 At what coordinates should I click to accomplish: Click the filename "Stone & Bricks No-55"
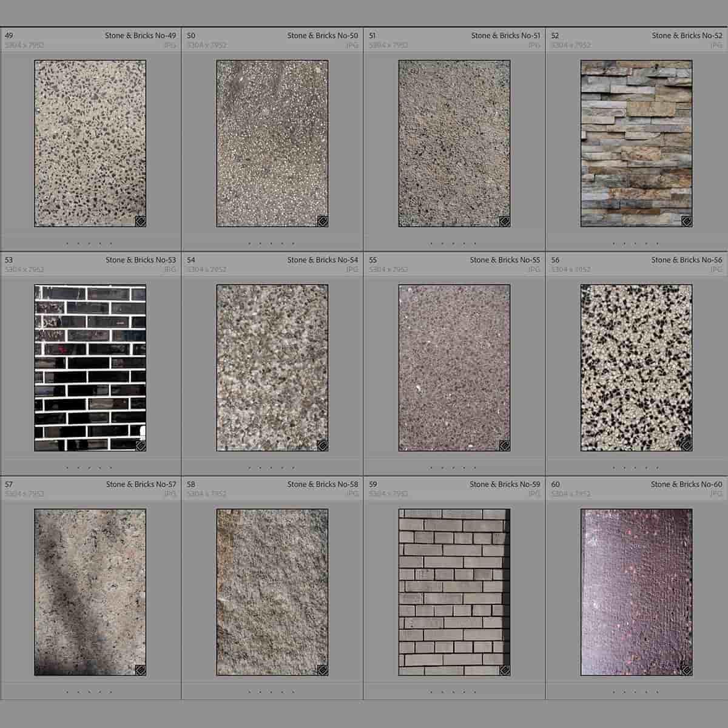point(505,260)
